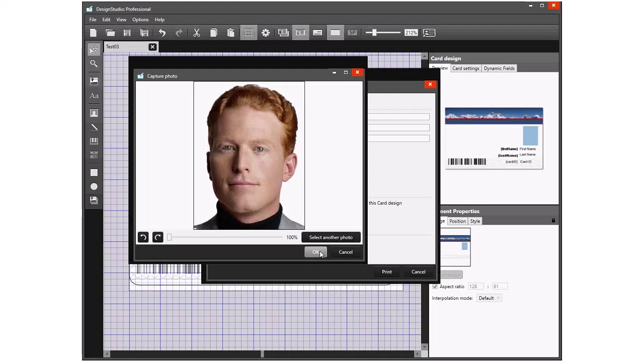Select the line drawing tool
The image size is (644, 362).
click(x=94, y=127)
